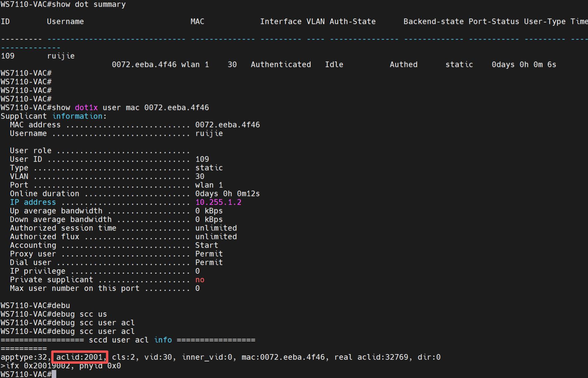Click the blue 'info' word in sccd header
The width and height of the screenshot is (588, 378).
tap(163, 340)
